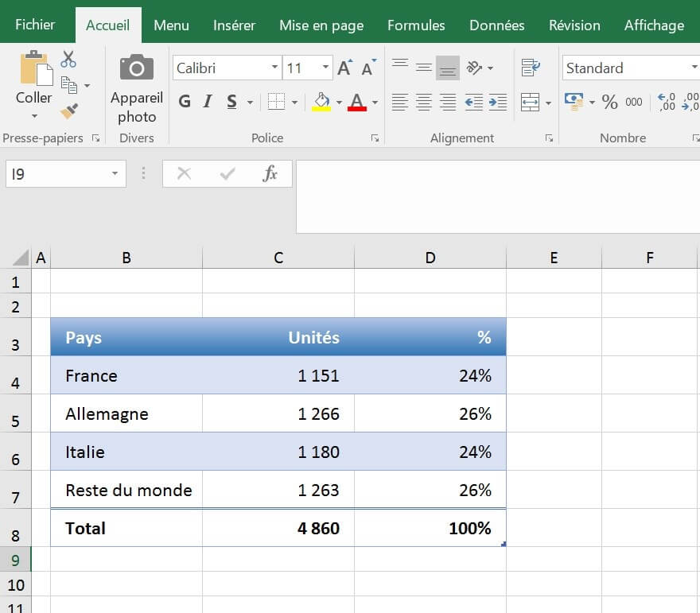
Task: Toggle italic I formatting
Action: point(208,102)
